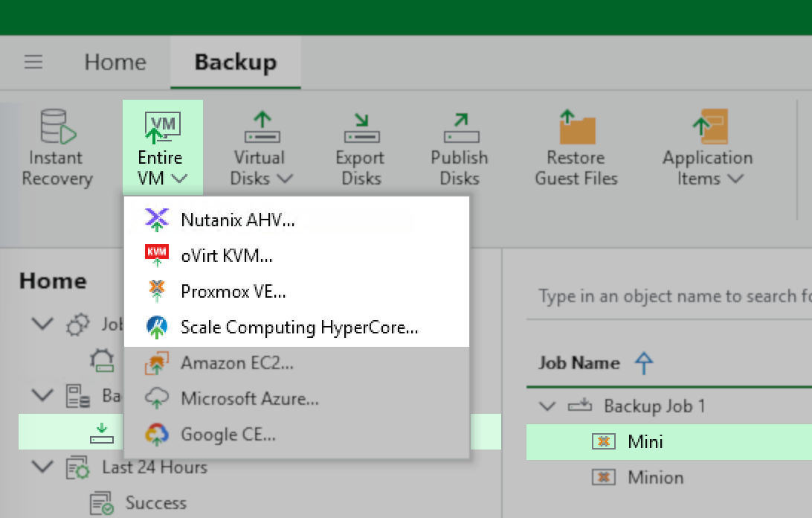Open the hamburger menu

[33, 62]
